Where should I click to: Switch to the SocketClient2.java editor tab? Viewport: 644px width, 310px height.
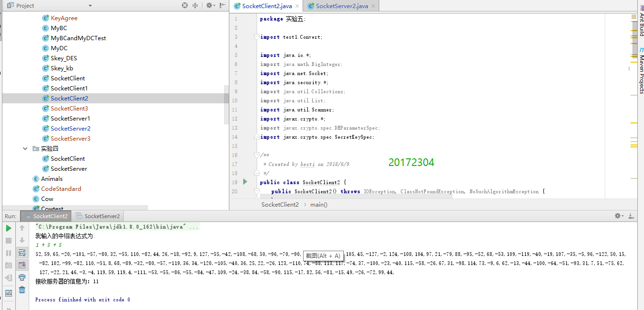point(266,6)
